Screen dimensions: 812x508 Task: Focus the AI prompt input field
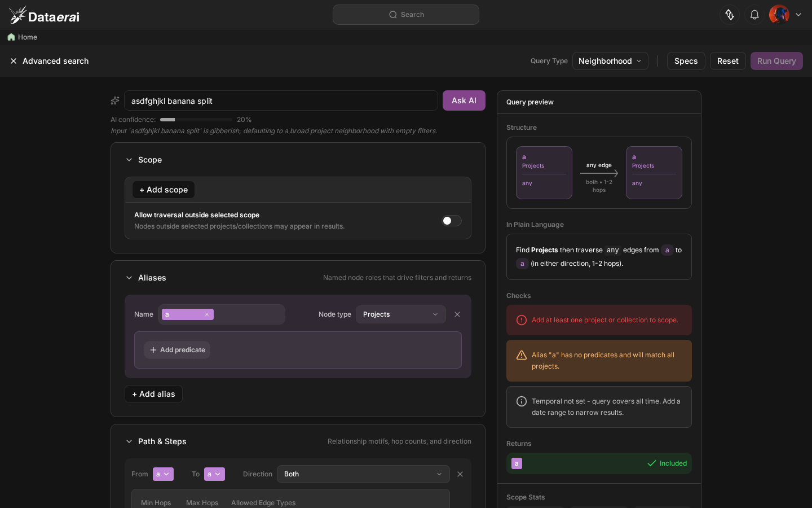[281, 100]
